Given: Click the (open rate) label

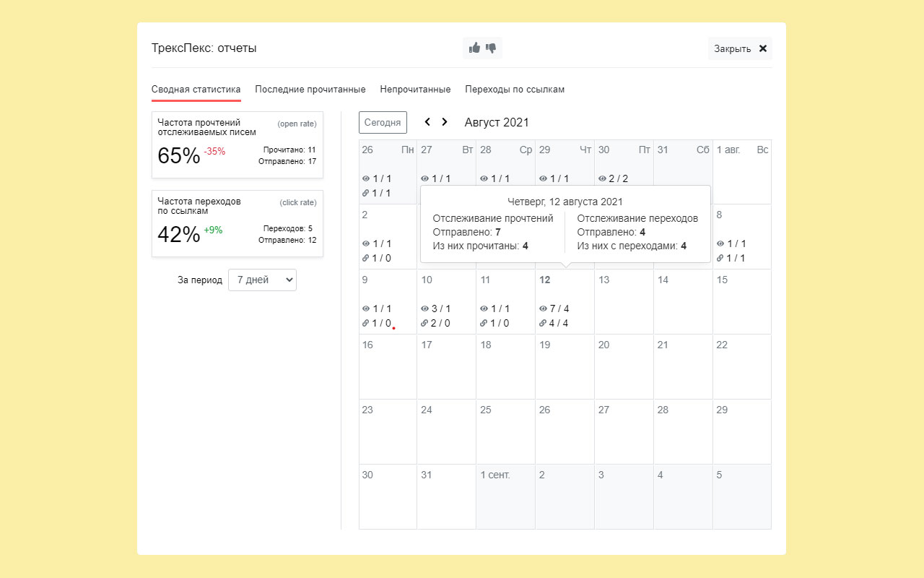Looking at the screenshot, I should (297, 124).
